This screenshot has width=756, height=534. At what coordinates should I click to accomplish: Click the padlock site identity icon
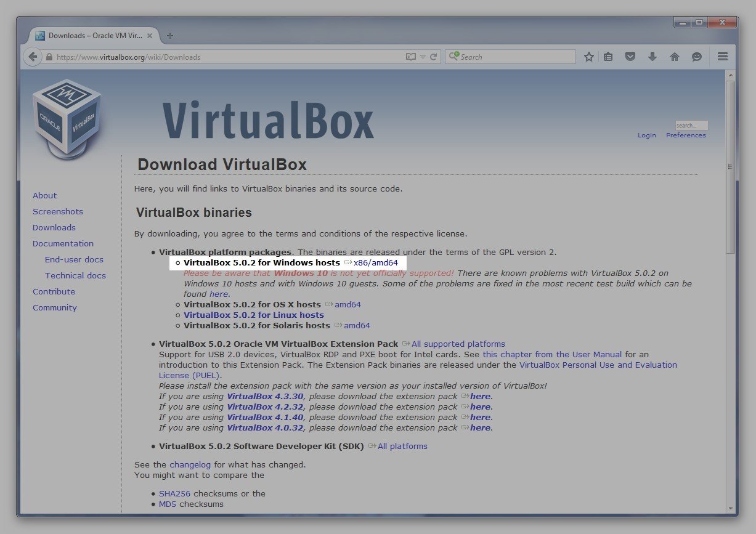coord(49,57)
